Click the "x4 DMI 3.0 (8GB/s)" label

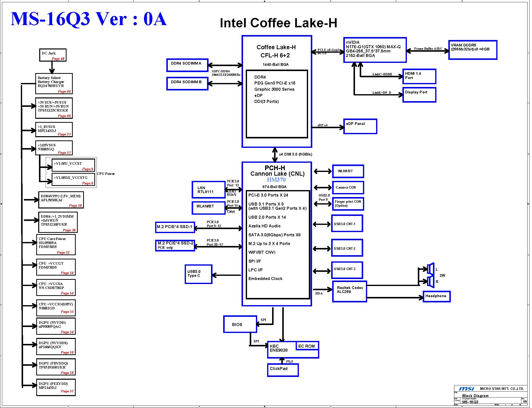coord(296,154)
